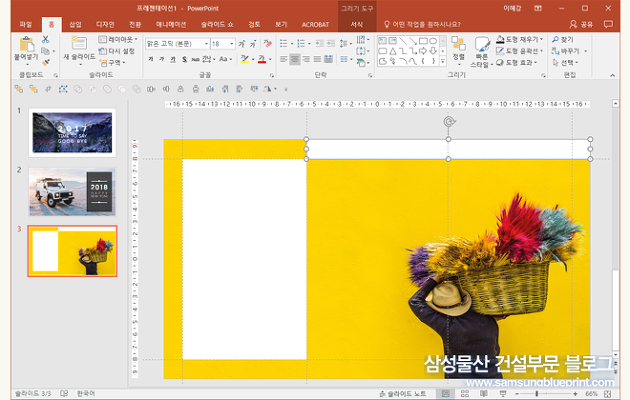630x400 pixels.
Task: Start slide show from status bar icon
Action: click(502, 394)
